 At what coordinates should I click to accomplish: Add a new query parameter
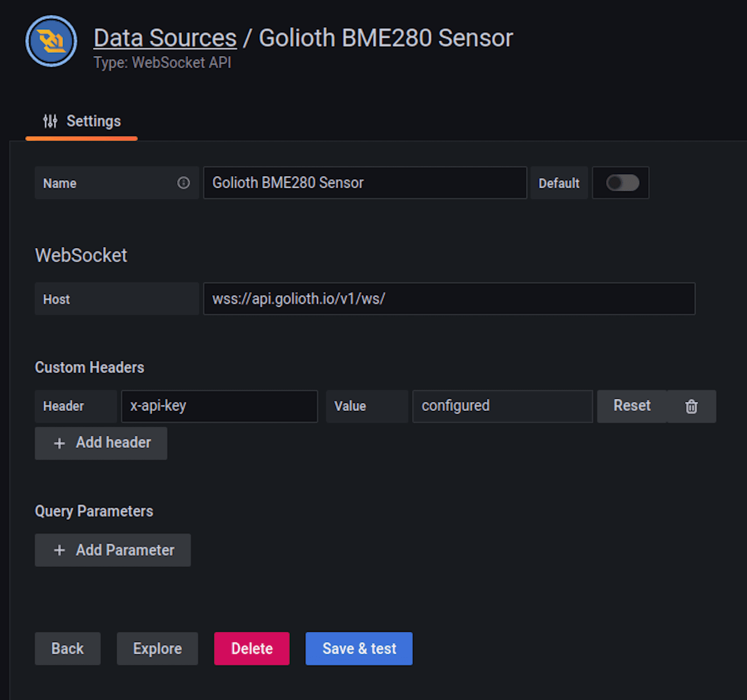[x=113, y=550]
